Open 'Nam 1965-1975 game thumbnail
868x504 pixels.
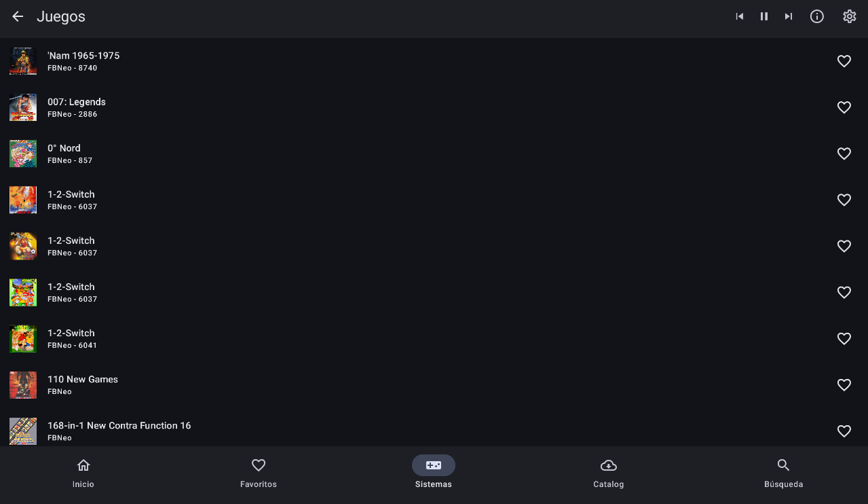[x=23, y=61]
